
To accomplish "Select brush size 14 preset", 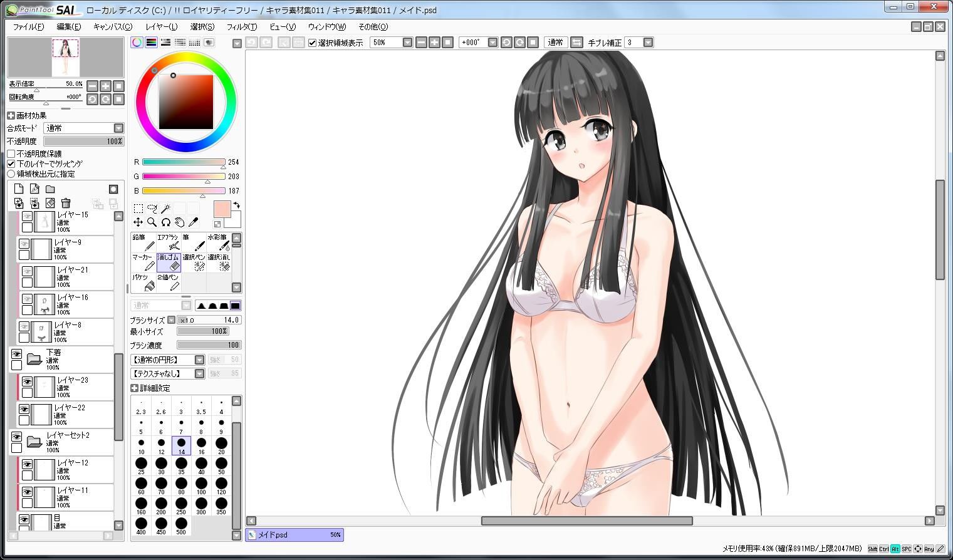I will click(181, 446).
